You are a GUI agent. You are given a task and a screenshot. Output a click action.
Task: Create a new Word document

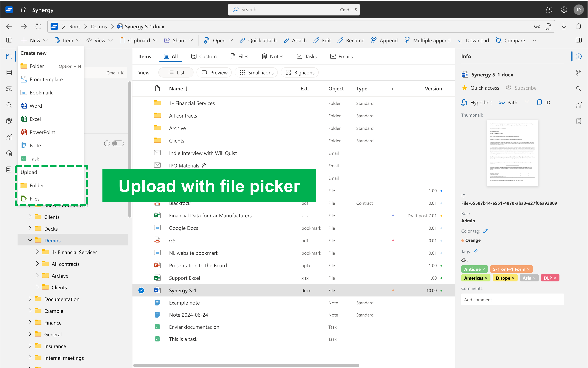(51, 106)
